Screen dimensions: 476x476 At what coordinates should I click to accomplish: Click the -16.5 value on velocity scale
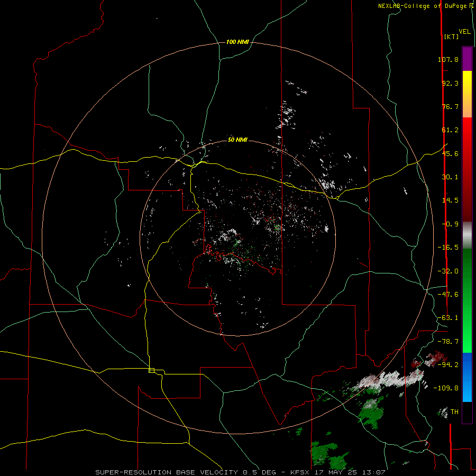click(x=448, y=248)
